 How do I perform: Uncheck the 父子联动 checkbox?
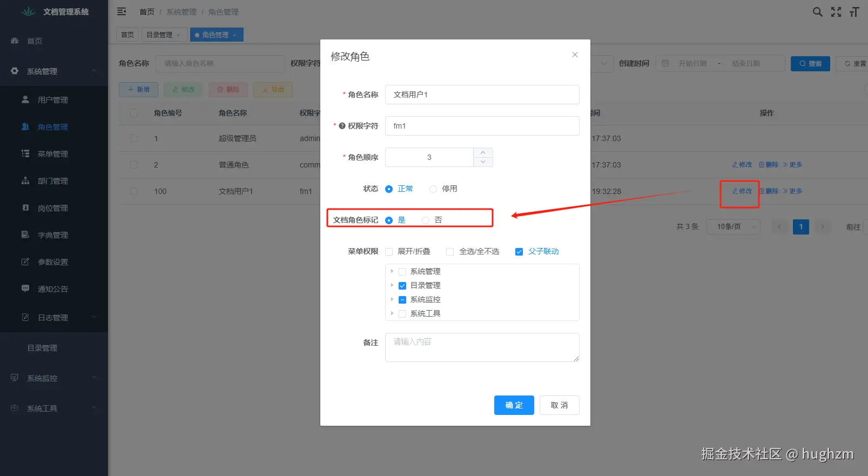click(519, 252)
